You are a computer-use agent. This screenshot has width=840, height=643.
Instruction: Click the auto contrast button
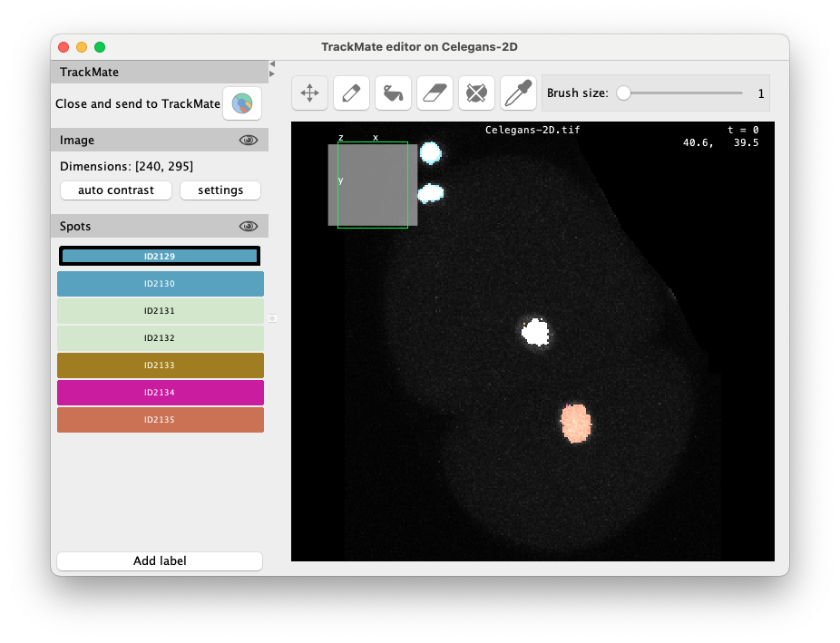pyautogui.click(x=116, y=190)
